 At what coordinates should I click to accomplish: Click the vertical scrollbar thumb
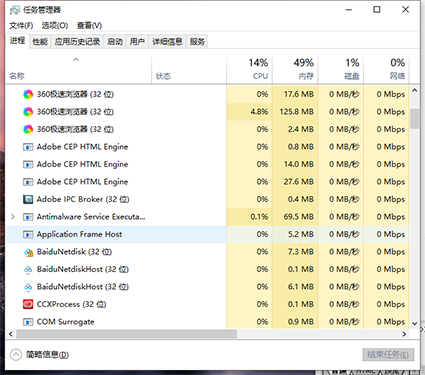tap(415, 118)
